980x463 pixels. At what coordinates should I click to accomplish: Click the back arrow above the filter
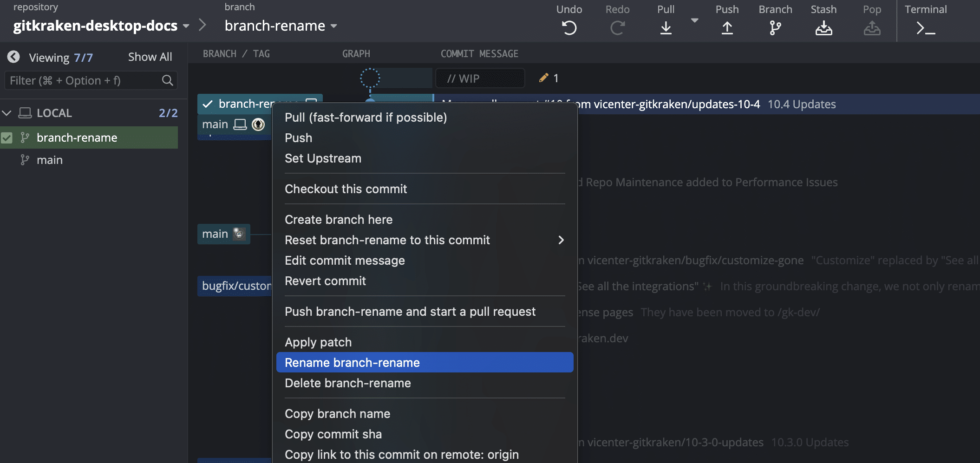coord(13,56)
